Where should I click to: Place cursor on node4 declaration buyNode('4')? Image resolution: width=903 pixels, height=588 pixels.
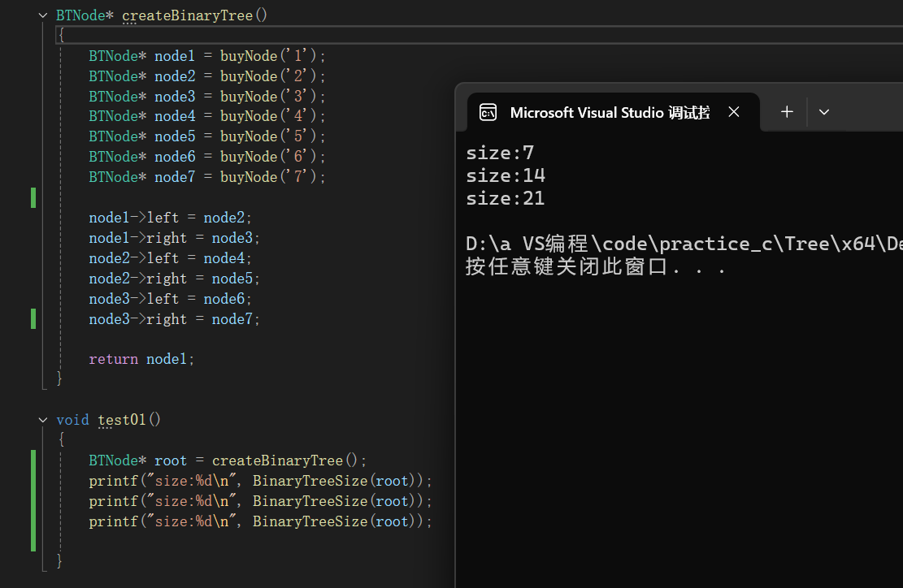(206, 116)
